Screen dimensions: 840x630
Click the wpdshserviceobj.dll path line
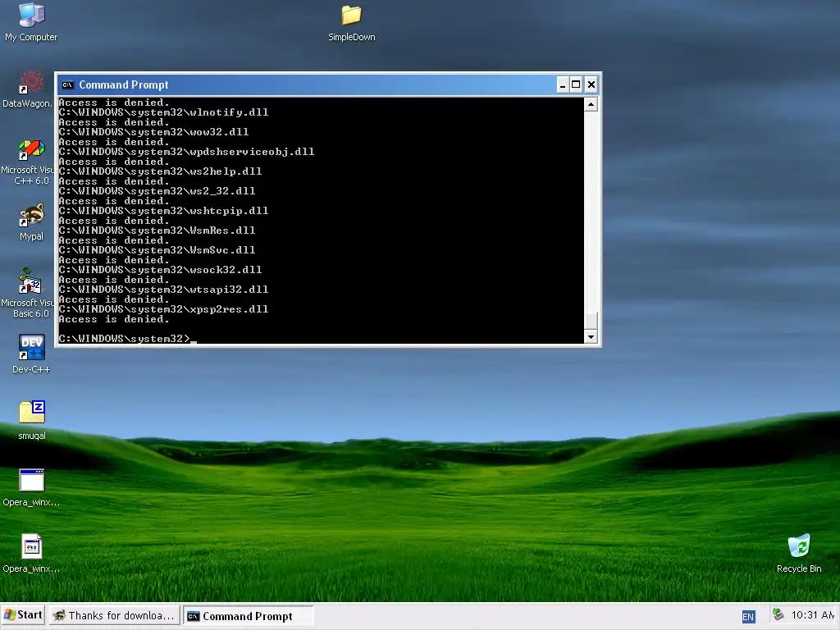(186, 152)
